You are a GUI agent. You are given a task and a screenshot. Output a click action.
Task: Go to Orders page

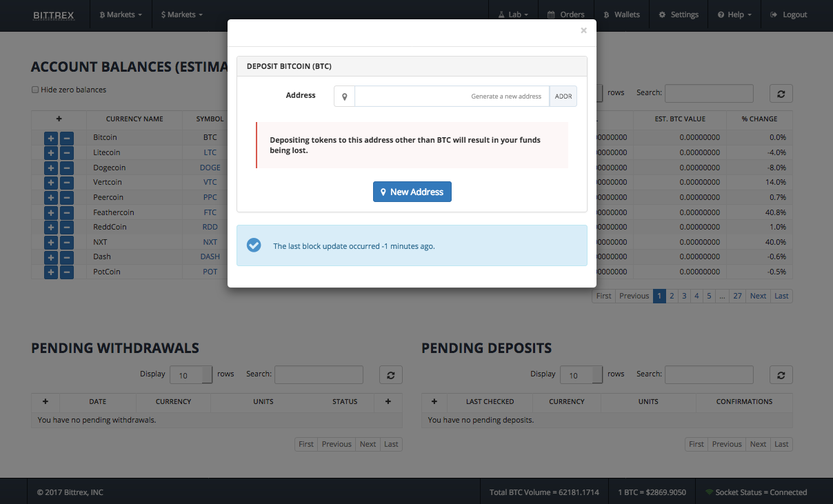pos(565,14)
